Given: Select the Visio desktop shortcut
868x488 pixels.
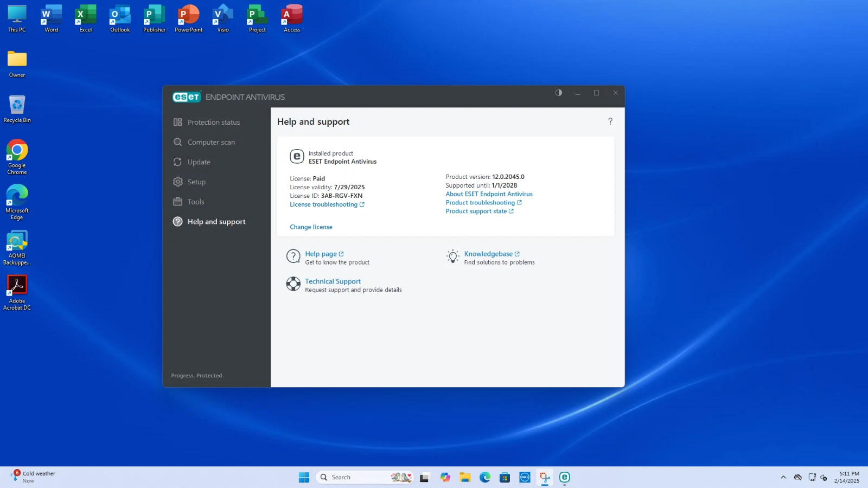Looking at the screenshot, I should click(223, 19).
